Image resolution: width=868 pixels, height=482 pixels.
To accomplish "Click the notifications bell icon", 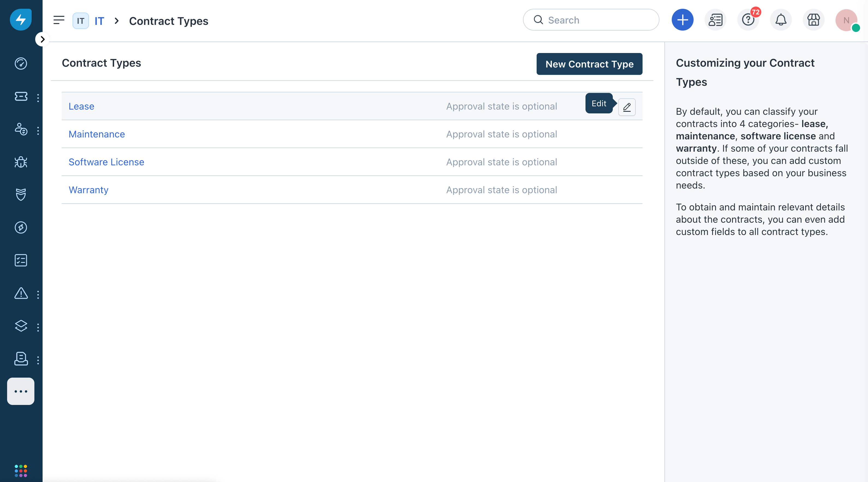I will 781,20.
